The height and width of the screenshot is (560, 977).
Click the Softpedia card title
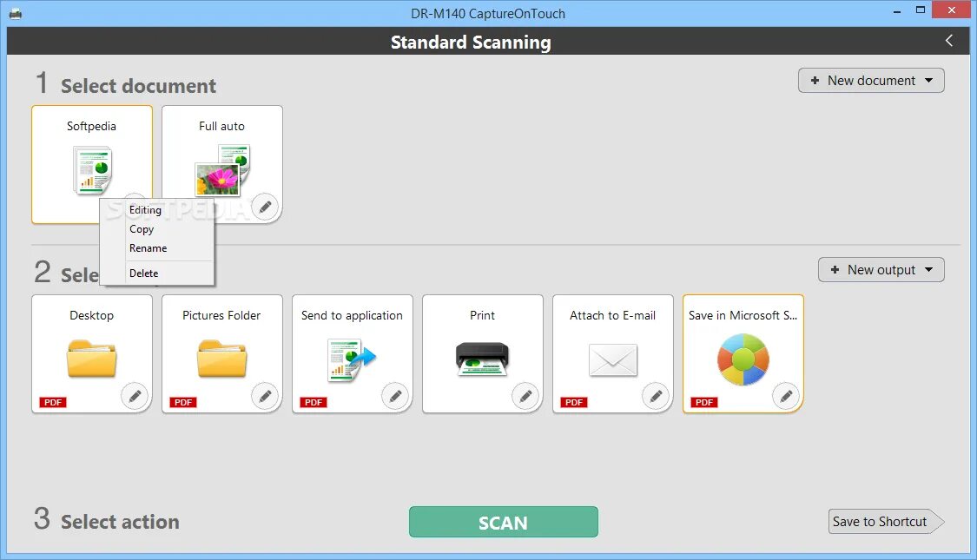coord(91,126)
